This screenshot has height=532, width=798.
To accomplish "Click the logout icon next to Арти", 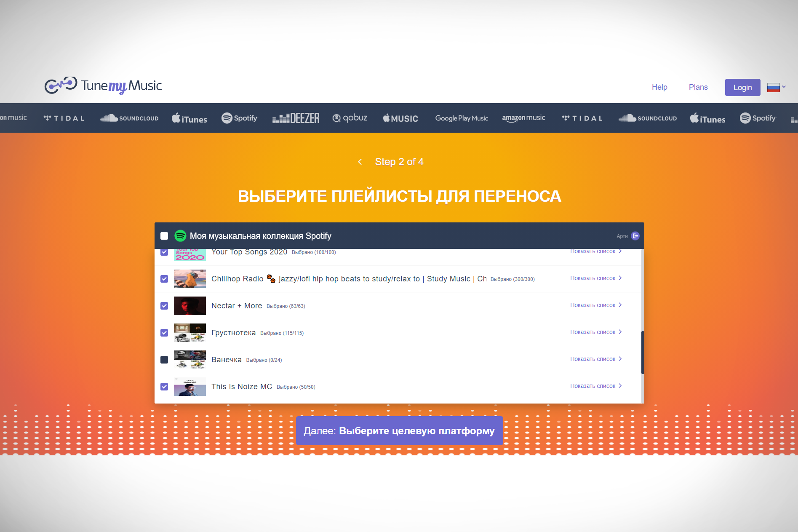I will point(635,236).
